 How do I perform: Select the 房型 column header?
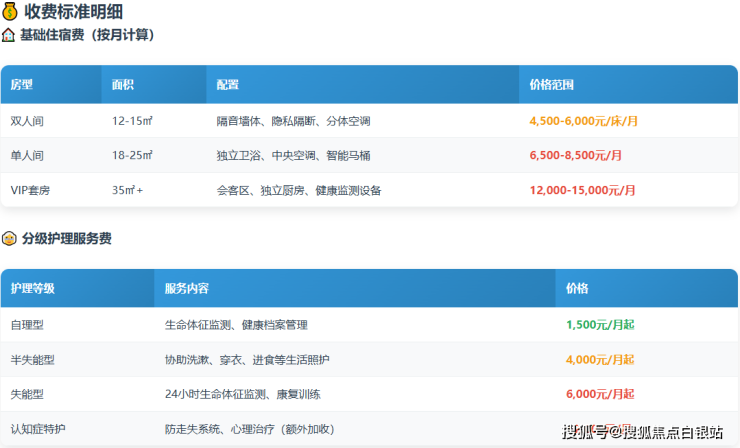click(22, 85)
